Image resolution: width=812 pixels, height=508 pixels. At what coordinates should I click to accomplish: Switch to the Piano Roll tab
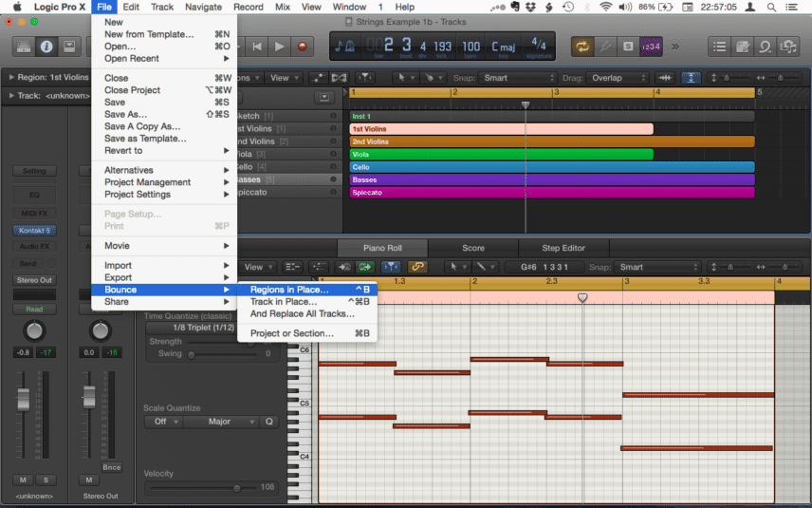pyautogui.click(x=382, y=248)
